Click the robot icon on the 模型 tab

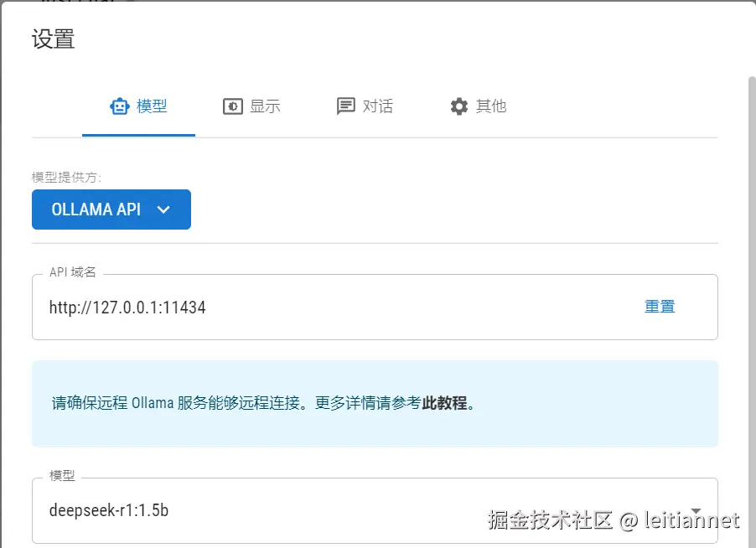coord(120,106)
